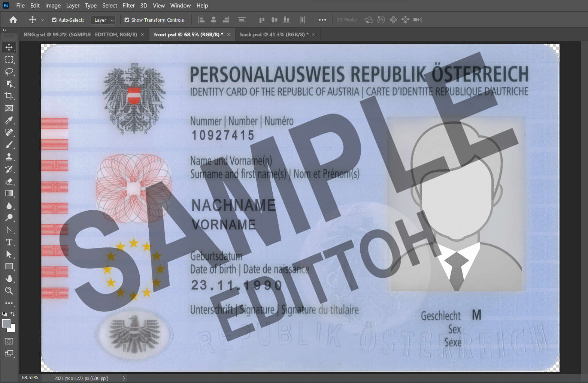
Task: Open the Auto-Select Layer dropdown
Action: (103, 20)
